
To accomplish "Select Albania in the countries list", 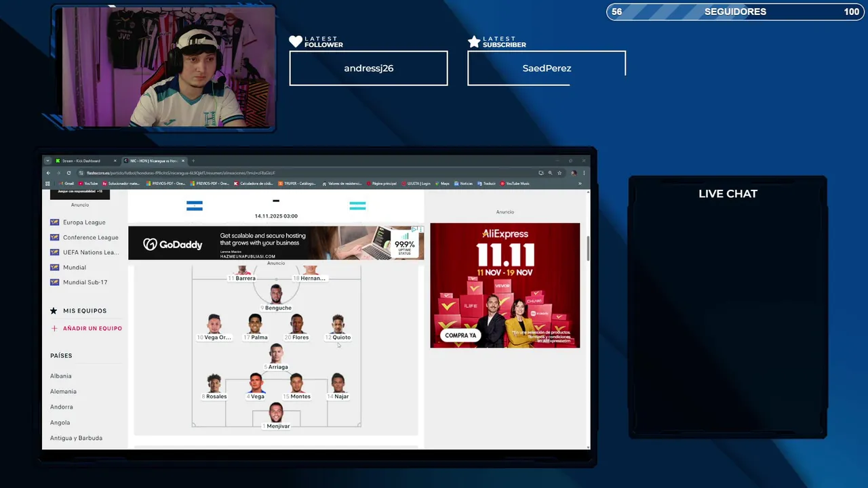I will 60,376.
